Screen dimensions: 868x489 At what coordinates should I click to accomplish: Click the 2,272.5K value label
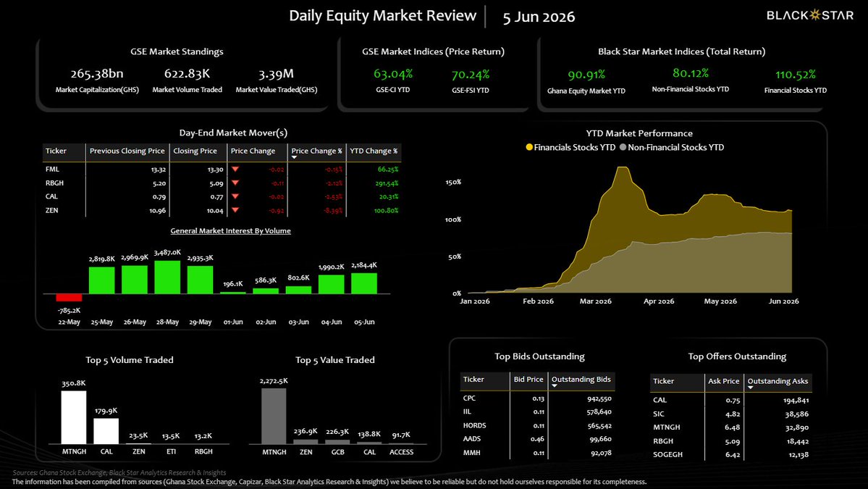274,381
